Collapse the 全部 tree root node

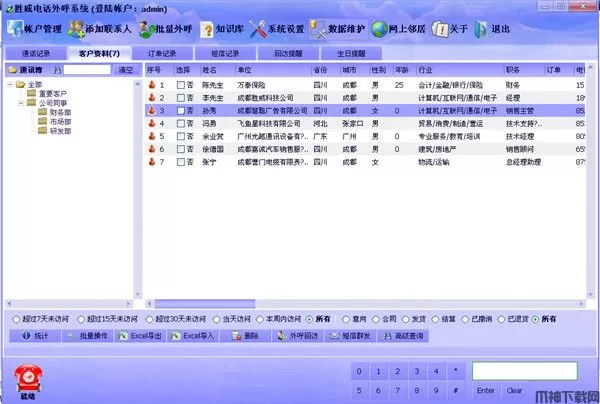(10, 84)
